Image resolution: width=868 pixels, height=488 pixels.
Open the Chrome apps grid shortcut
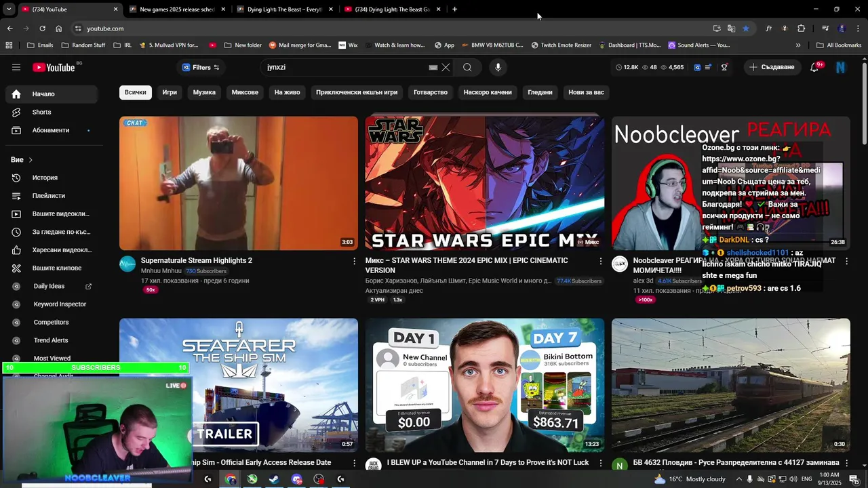point(9,45)
